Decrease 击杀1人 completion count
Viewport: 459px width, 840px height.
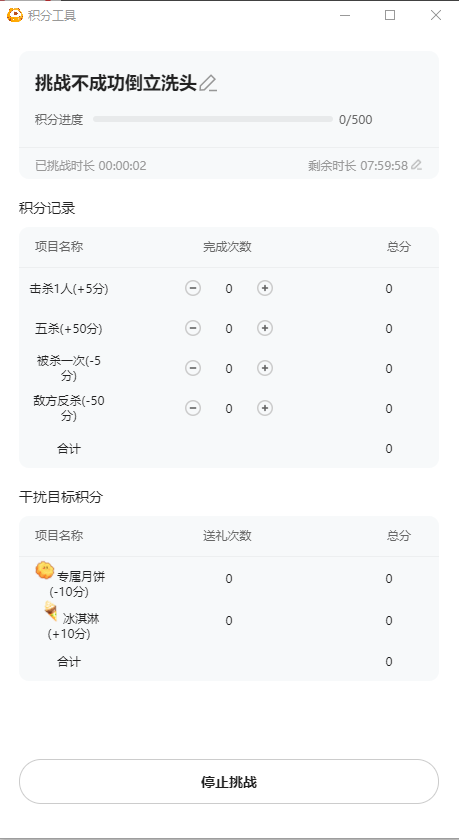coord(193,288)
